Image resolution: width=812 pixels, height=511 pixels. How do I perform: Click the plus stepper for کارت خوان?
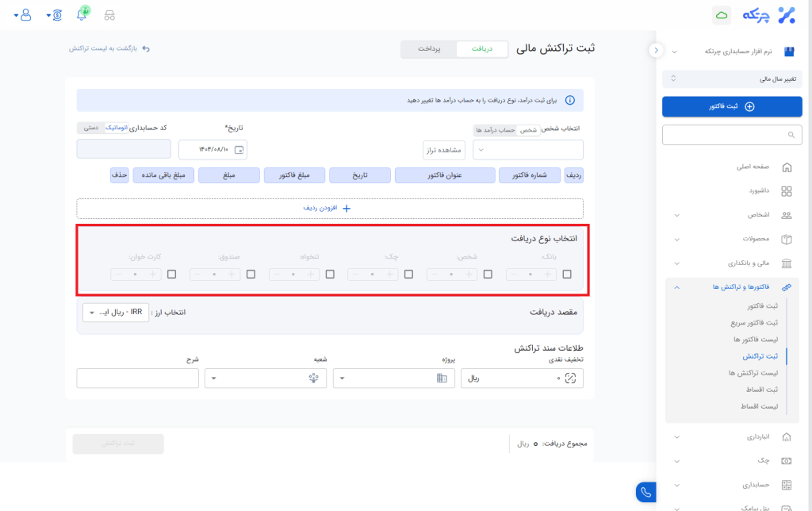pos(153,274)
